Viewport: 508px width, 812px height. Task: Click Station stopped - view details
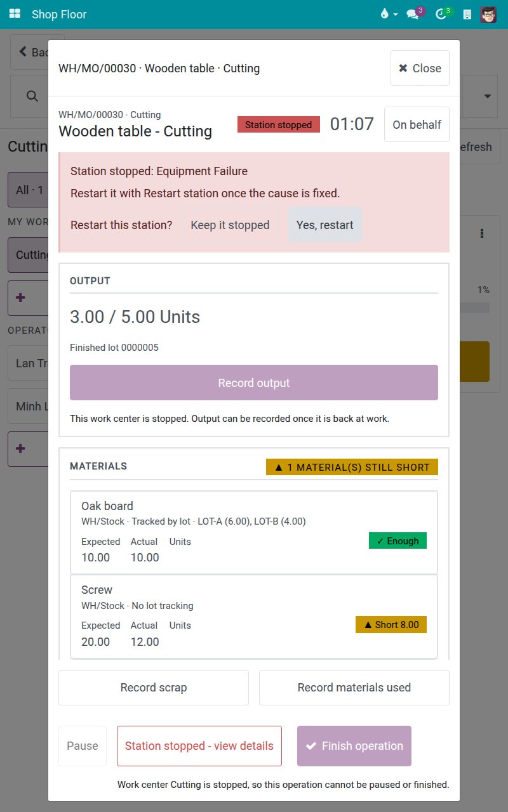[x=199, y=746]
